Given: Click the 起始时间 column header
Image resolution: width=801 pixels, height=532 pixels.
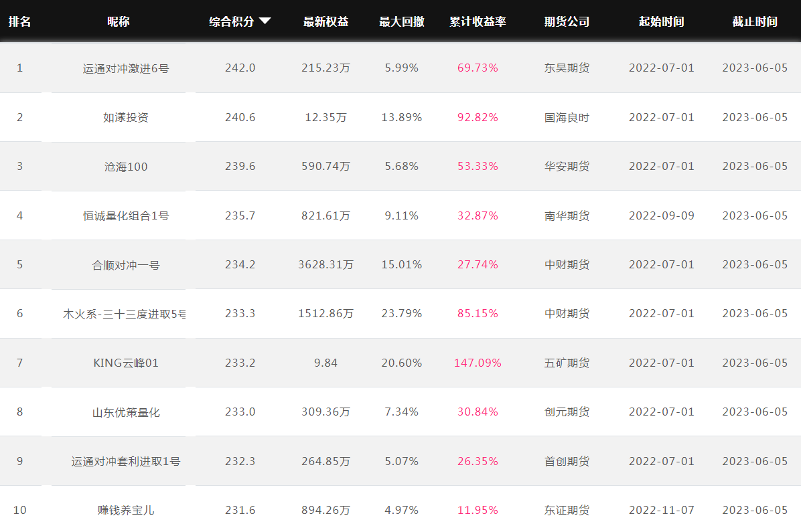Looking at the screenshot, I should (x=662, y=21).
